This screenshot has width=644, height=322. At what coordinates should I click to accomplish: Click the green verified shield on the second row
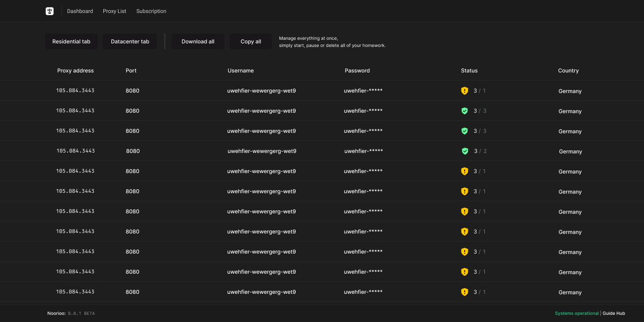464,110
